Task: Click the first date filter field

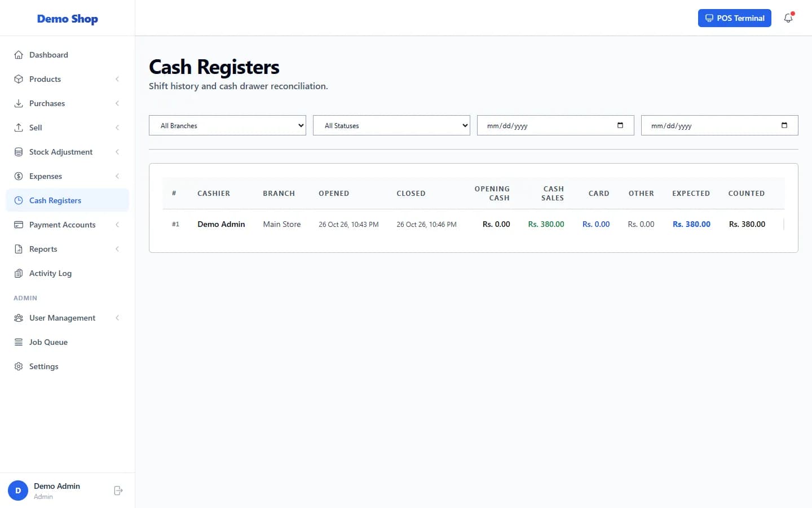Action: [x=555, y=125]
